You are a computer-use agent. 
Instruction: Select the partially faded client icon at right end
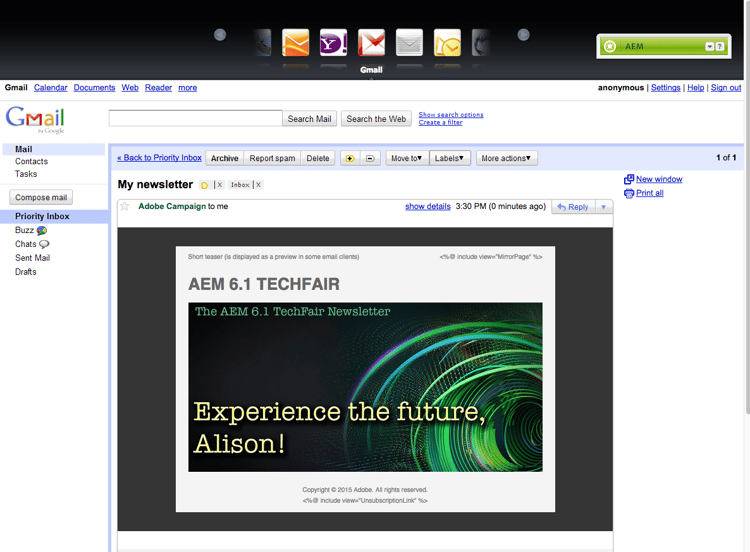tap(481, 43)
